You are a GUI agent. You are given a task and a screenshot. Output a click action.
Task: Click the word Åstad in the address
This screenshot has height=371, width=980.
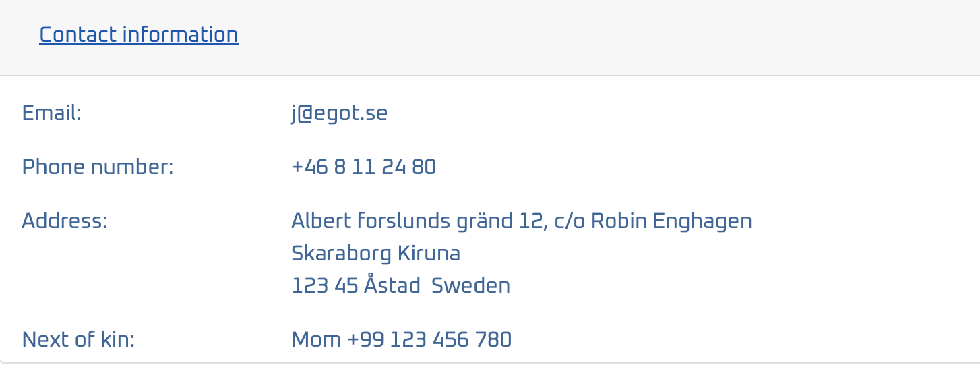[393, 285]
